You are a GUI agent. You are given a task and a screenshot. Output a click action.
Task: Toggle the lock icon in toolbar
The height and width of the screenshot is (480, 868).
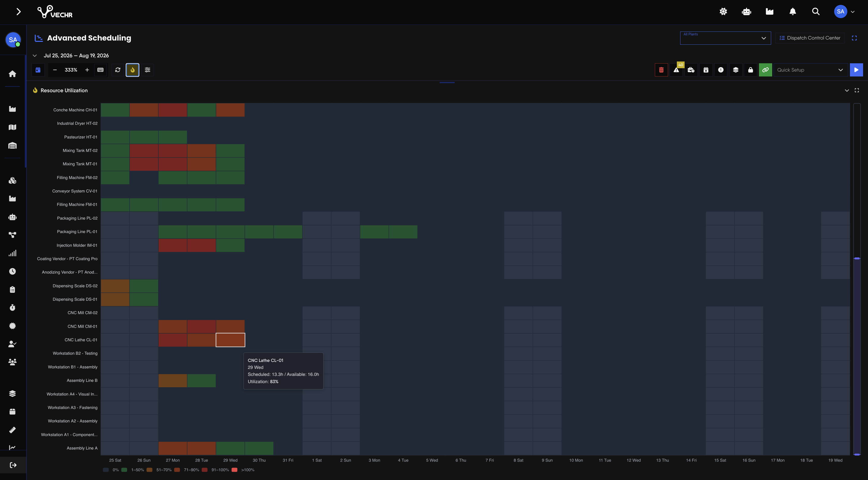click(x=750, y=70)
